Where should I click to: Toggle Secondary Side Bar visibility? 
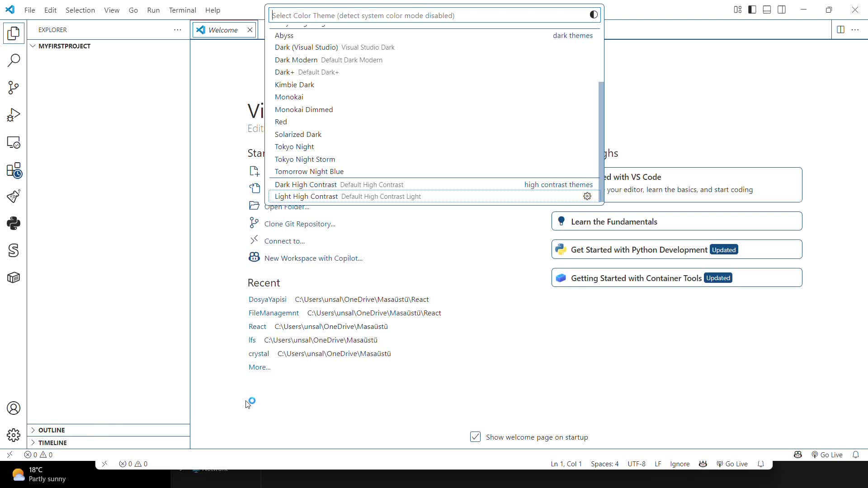pyautogui.click(x=782, y=9)
